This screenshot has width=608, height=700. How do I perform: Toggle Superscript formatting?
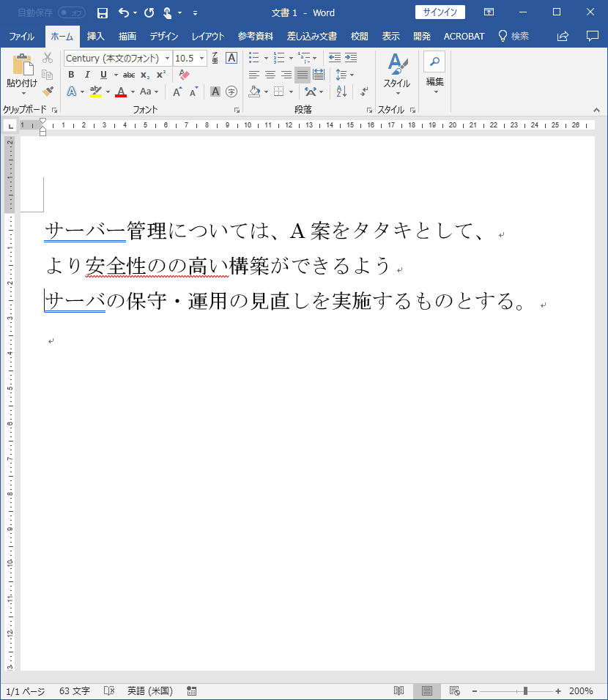161,75
